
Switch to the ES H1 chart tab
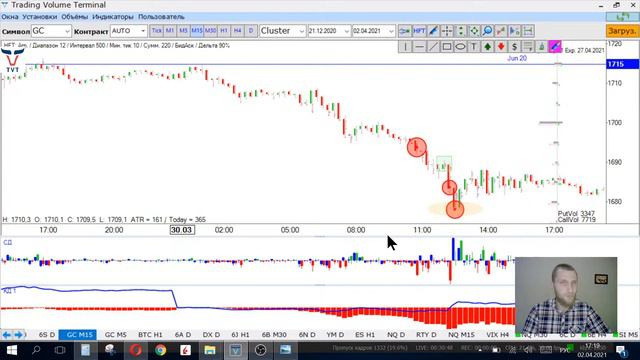[365, 335]
